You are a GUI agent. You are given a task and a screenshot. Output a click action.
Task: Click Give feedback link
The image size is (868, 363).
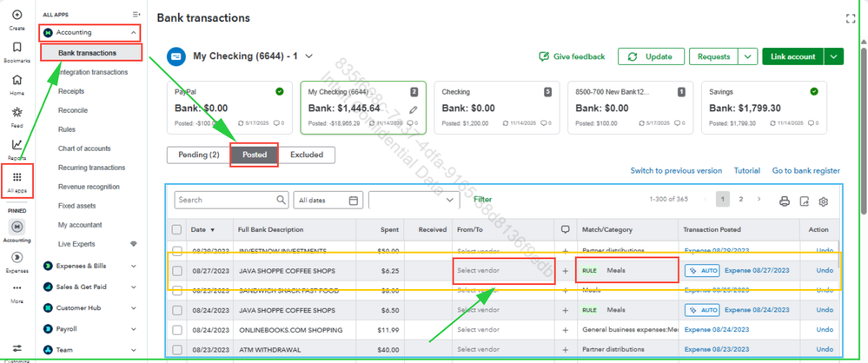tap(572, 56)
